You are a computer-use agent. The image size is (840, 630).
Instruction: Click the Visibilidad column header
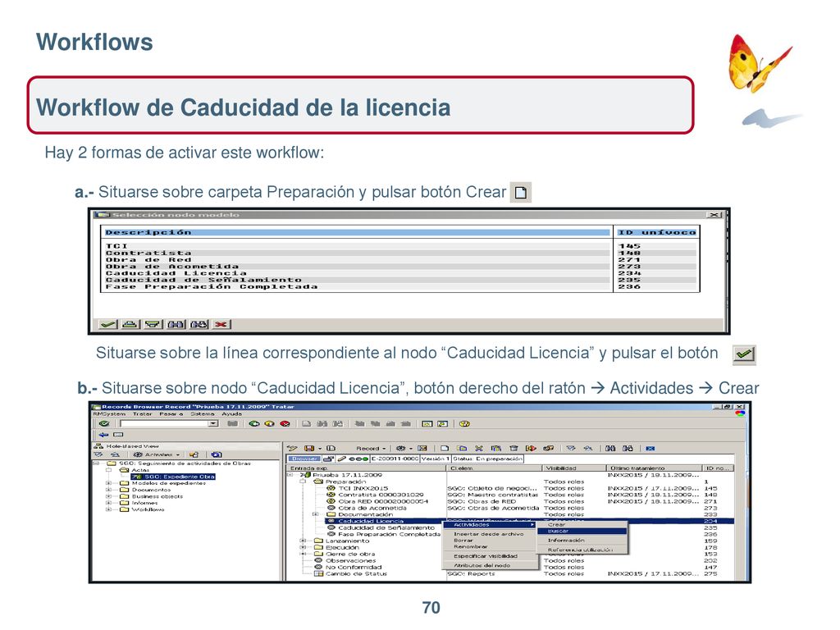point(574,468)
